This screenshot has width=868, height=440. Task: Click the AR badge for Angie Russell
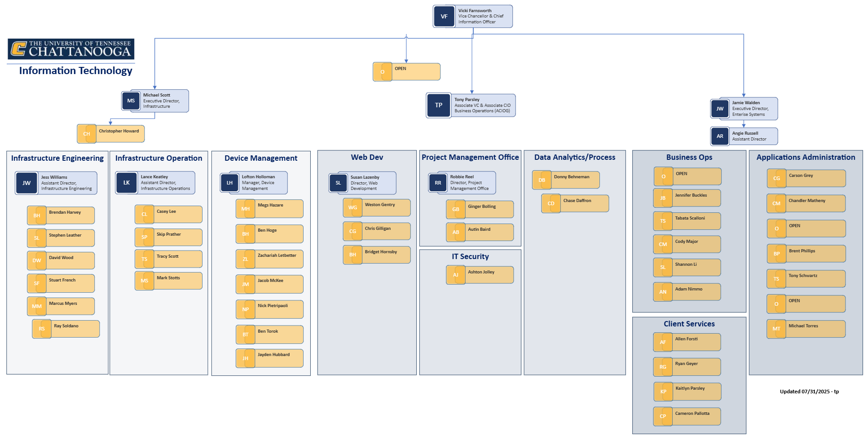[720, 136]
